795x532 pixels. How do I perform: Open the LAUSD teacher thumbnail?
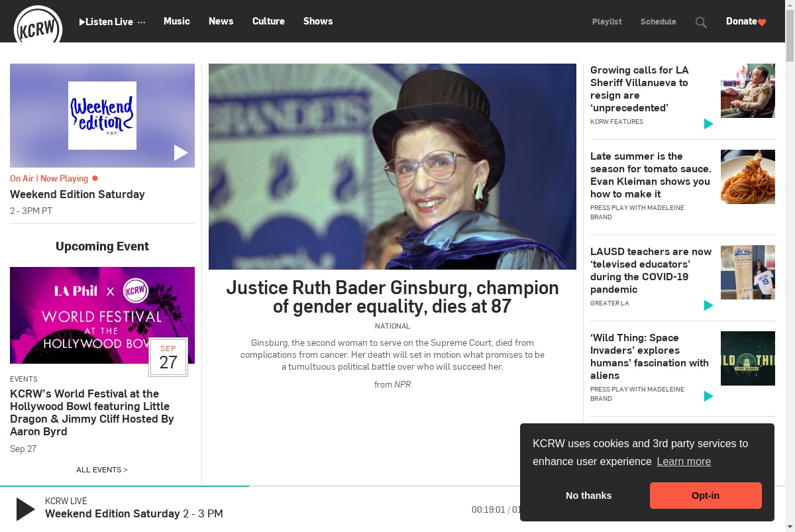pyautogui.click(x=748, y=272)
